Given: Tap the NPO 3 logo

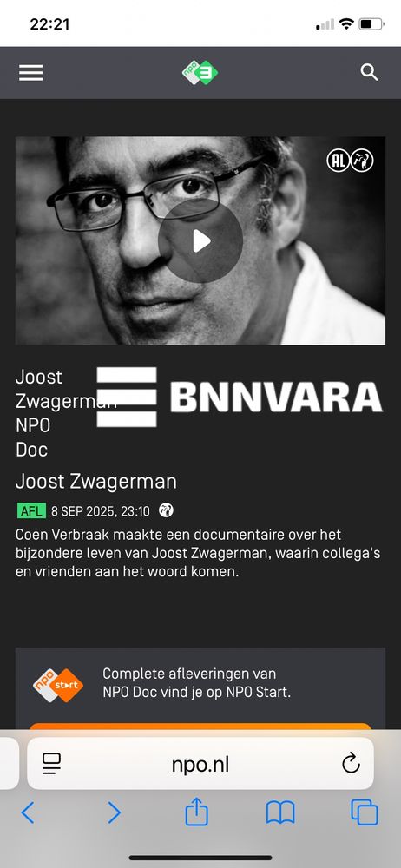Looking at the screenshot, I should [x=200, y=73].
